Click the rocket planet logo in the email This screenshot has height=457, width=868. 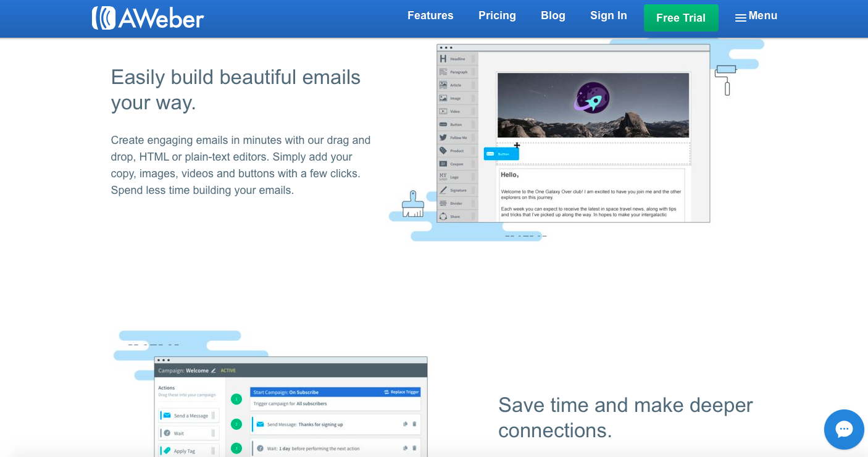pyautogui.click(x=592, y=98)
